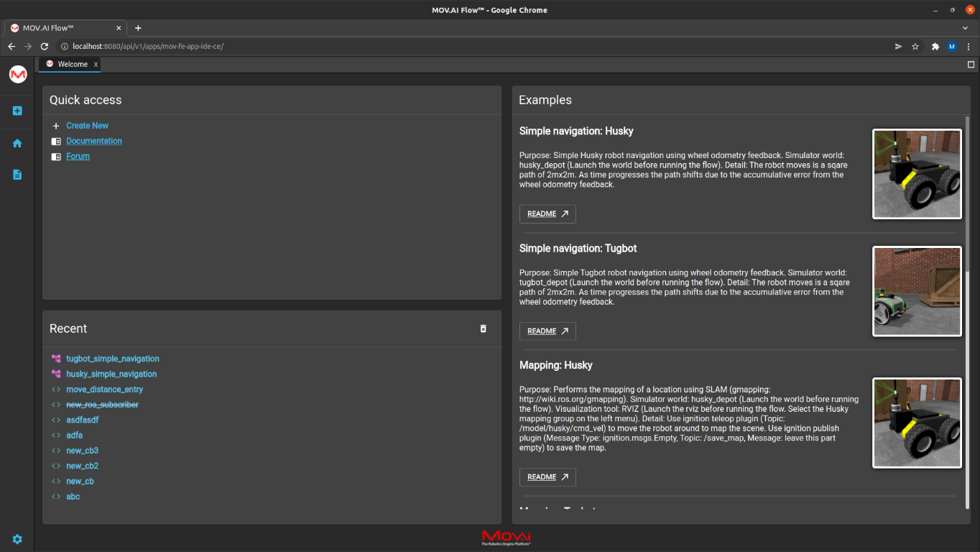Viewport: 980px width, 552px height.
Task: Open the Chrome profile avatar M
Action: pyautogui.click(x=952, y=46)
